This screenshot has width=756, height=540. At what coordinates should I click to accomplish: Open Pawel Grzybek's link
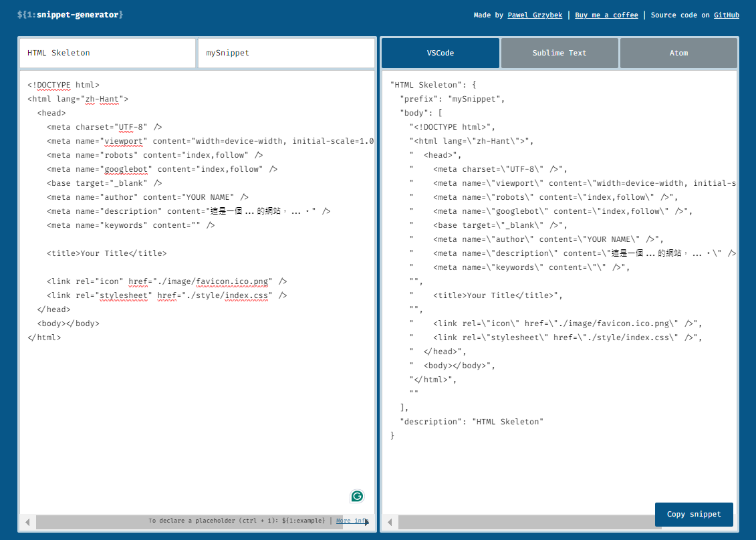pyautogui.click(x=535, y=15)
